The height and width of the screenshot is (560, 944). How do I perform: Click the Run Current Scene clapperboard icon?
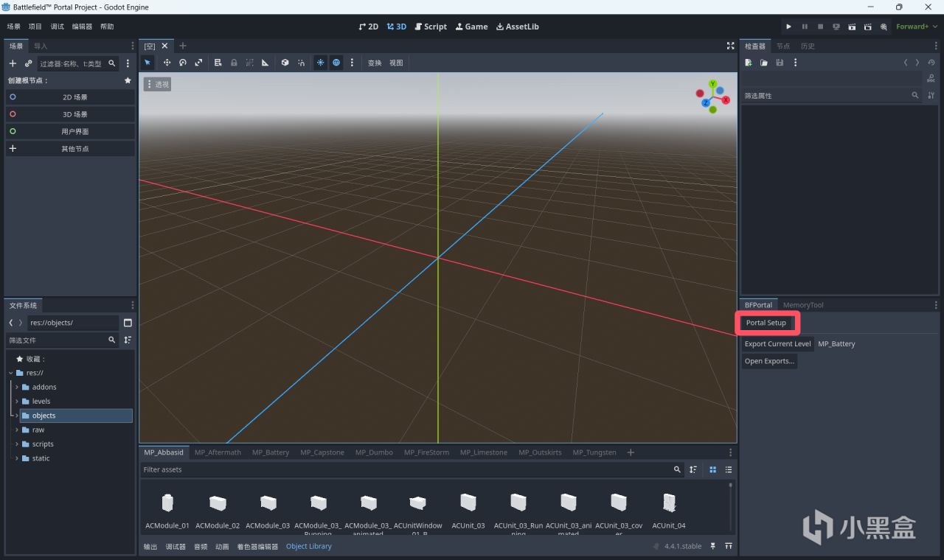852,27
